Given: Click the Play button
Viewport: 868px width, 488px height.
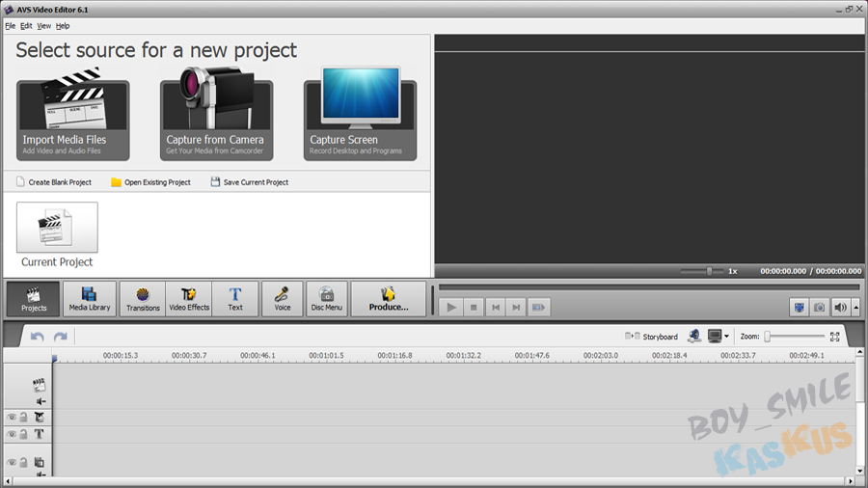Looking at the screenshot, I should [451, 307].
